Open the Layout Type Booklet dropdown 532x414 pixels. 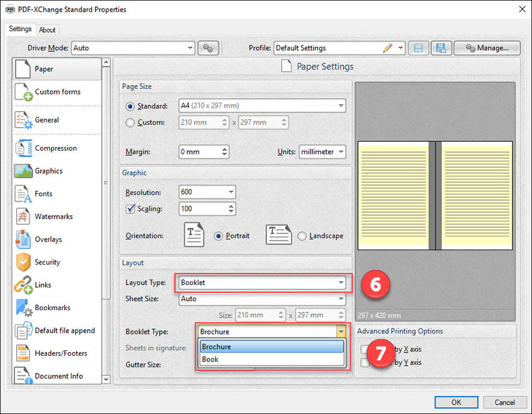pyautogui.click(x=262, y=283)
